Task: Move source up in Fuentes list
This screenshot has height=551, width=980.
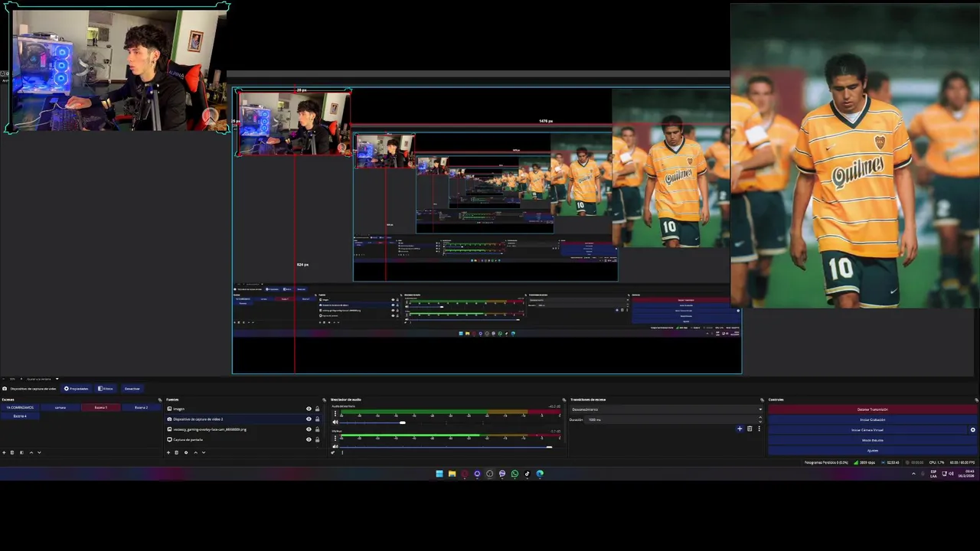Action: coord(195,452)
